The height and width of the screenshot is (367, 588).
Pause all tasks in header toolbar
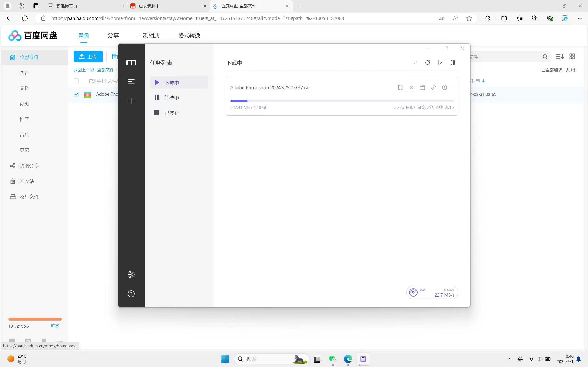point(453,63)
